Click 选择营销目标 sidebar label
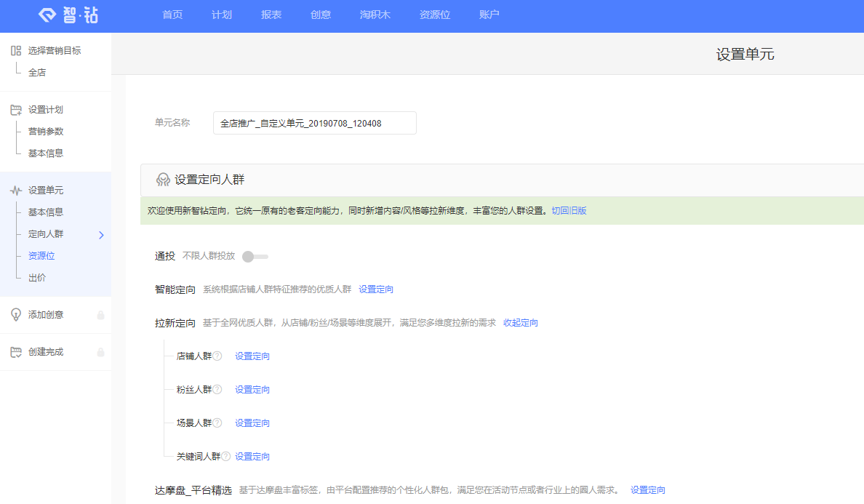The height and width of the screenshot is (504, 864). (55, 51)
